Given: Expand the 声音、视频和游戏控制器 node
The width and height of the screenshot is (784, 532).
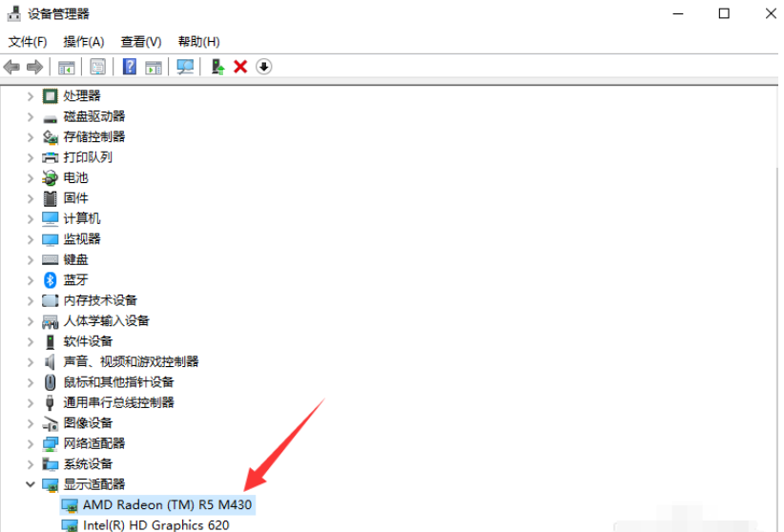Looking at the screenshot, I should [x=30, y=361].
